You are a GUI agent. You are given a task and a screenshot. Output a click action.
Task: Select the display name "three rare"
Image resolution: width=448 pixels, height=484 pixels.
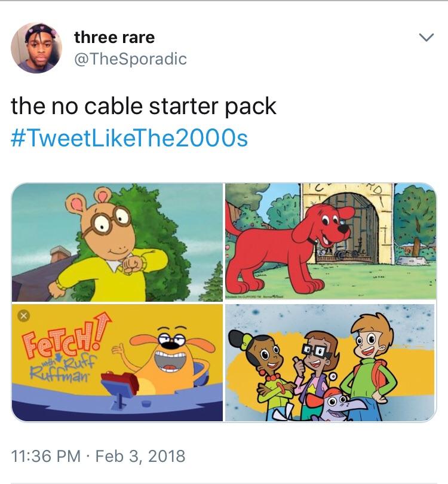[115, 38]
